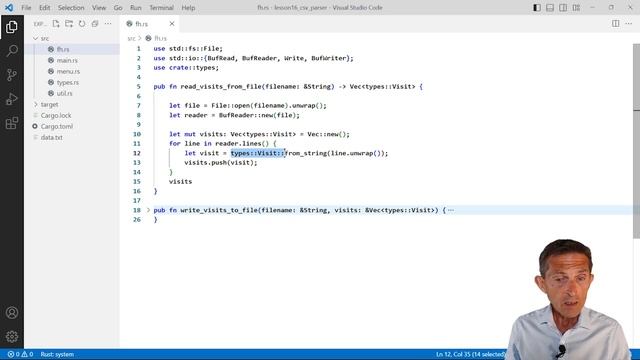This screenshot has height=360, width=640.
Task: Toggle the Primary Side Bar layout icon
Action: click(537, 8)
